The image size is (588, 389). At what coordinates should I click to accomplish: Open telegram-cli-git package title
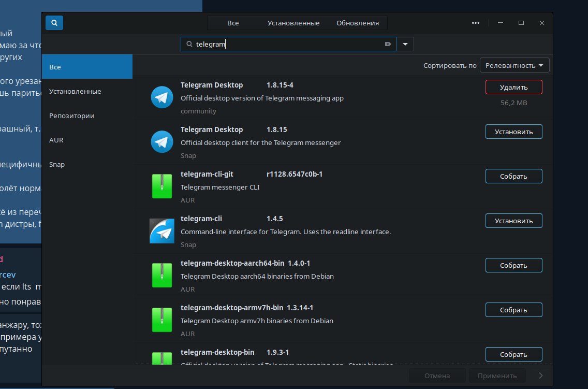click(x=207, y=174)
